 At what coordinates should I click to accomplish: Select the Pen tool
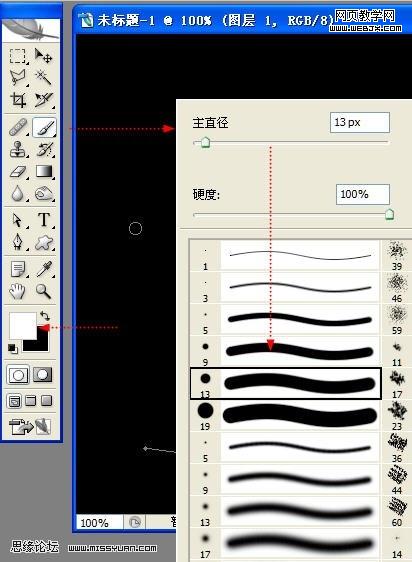click(18, 242)
